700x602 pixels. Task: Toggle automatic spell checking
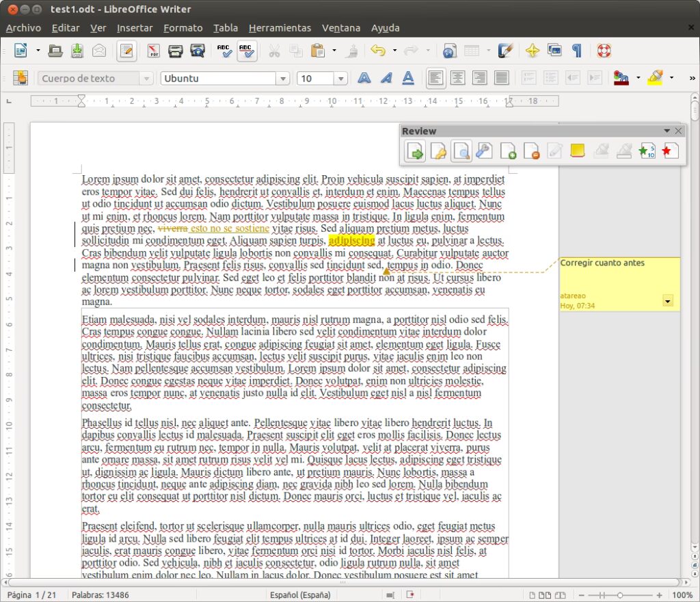pos(246,51)
